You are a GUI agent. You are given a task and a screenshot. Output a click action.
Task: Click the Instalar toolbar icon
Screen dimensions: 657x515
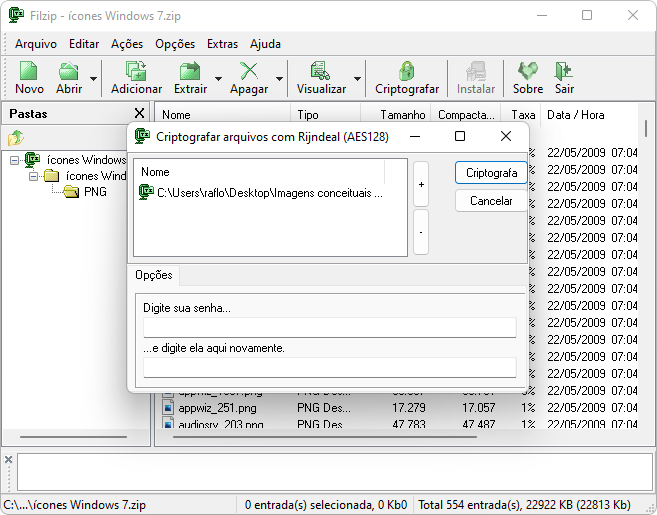(476, 78)
